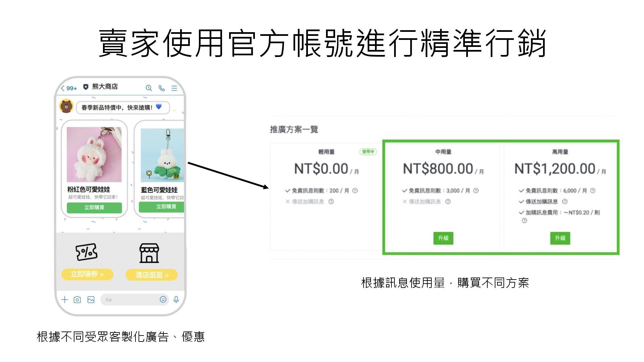Click help icon next to 6,000 / 月
This screenshot has height=362, width=644.
tap(593, 190)
